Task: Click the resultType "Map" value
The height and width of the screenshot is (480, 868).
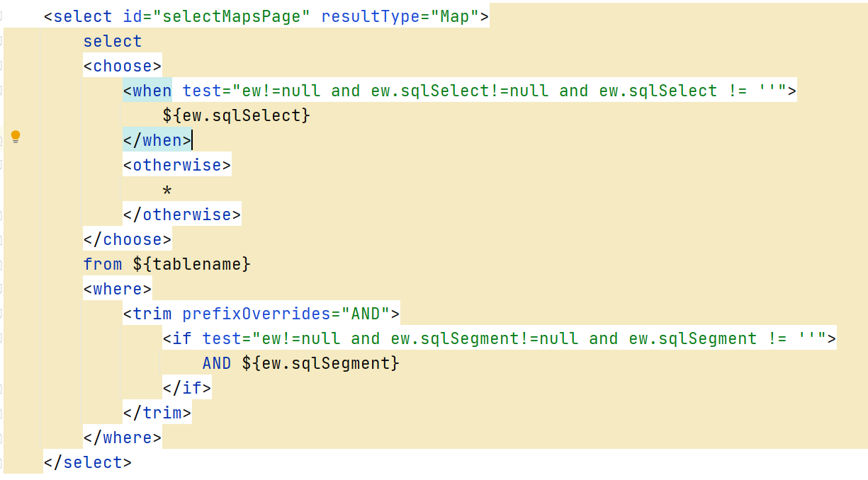Action: pyautogui.click(x=455, y=16)
